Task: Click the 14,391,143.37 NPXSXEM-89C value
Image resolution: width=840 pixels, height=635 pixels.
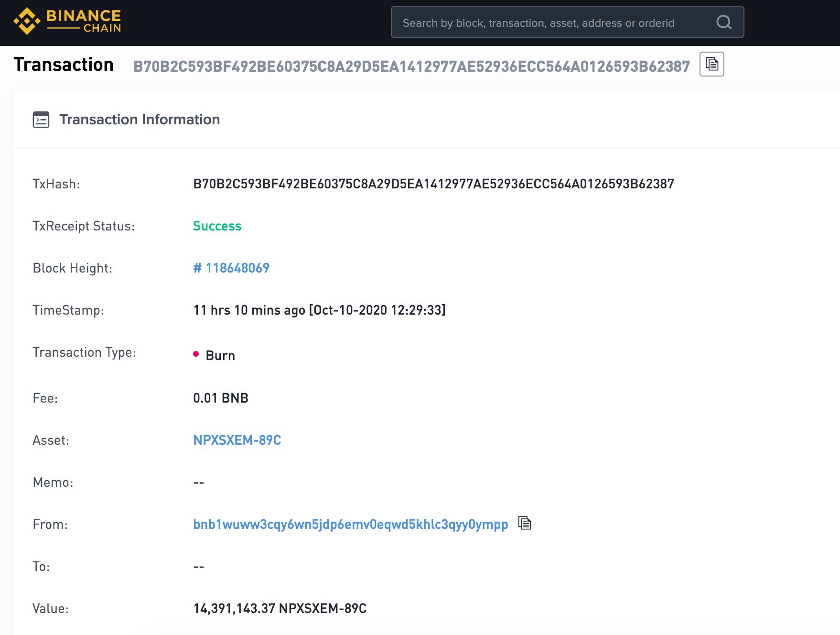Action: click(280, 609)
